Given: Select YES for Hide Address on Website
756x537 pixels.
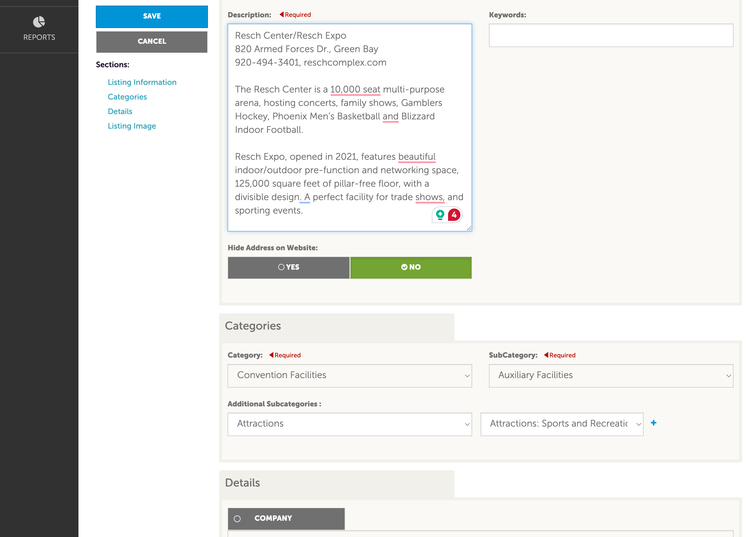Looking at the screenshot, I should [289, 267].
